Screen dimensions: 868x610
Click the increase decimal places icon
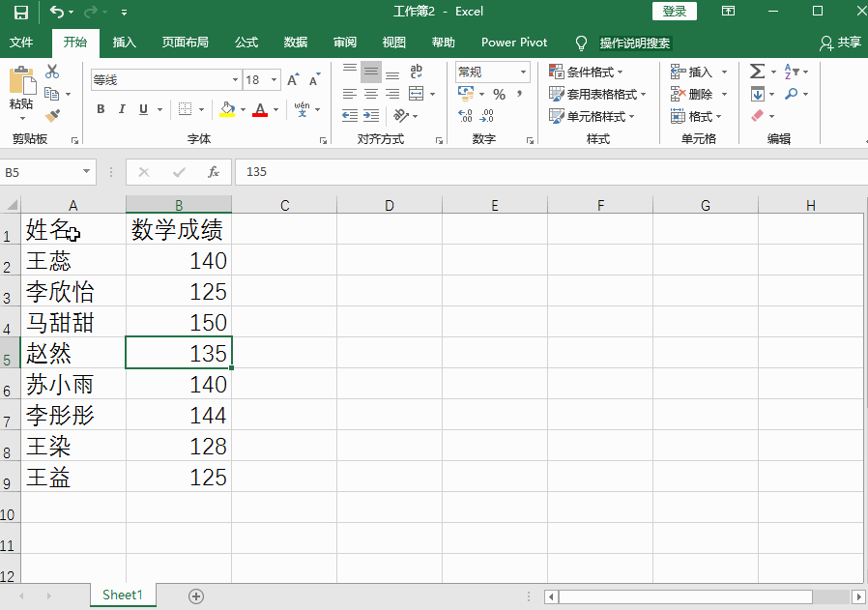[x=465, y=116]
